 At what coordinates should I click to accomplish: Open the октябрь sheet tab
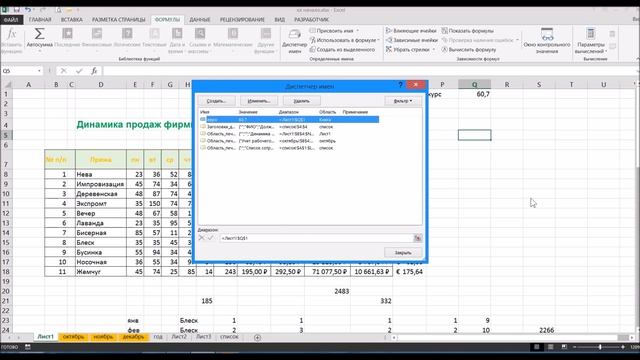[73, 337]
